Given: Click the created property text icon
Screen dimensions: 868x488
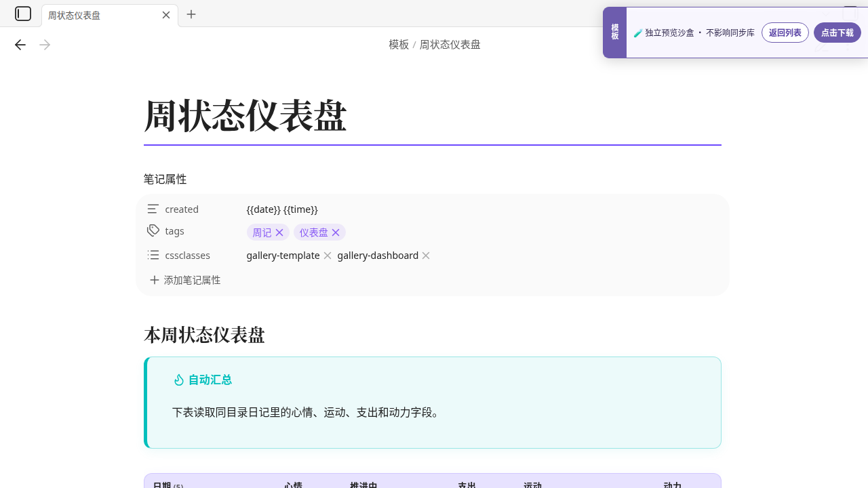Looking at the screenshot, I should pos(153,209).
